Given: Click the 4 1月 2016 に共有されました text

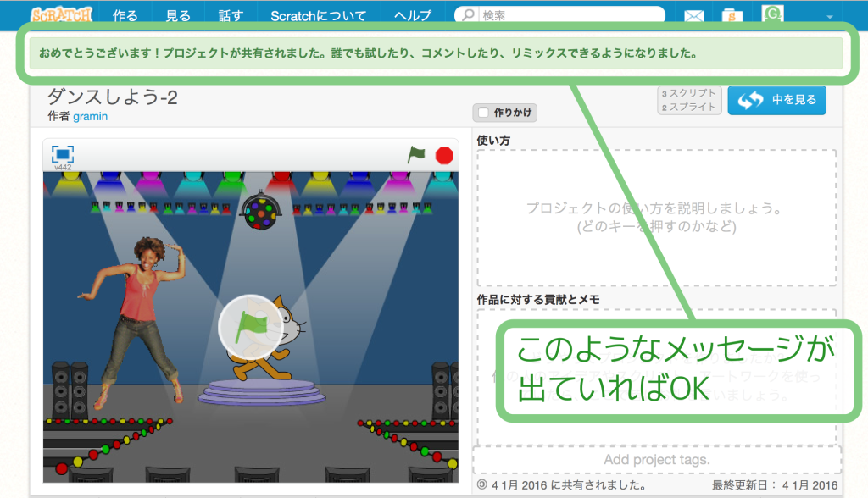Looking at the screenshot, I should point(569,485).
